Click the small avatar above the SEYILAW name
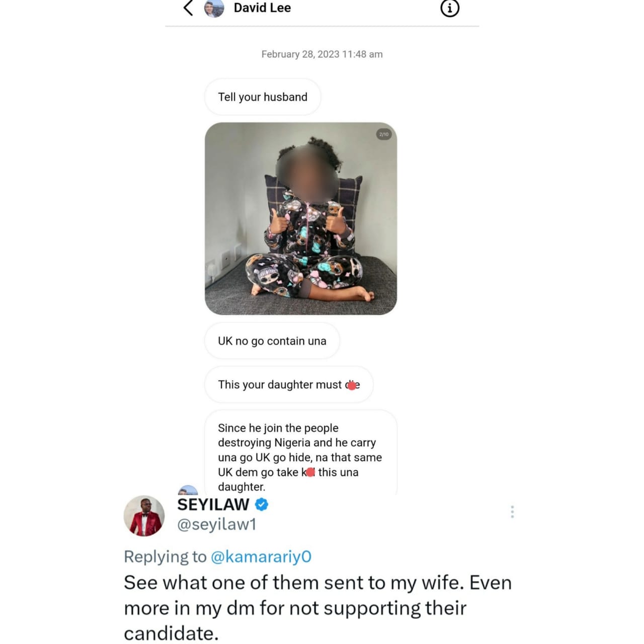Viewport: 644px width, 644px height. point(188,490)
